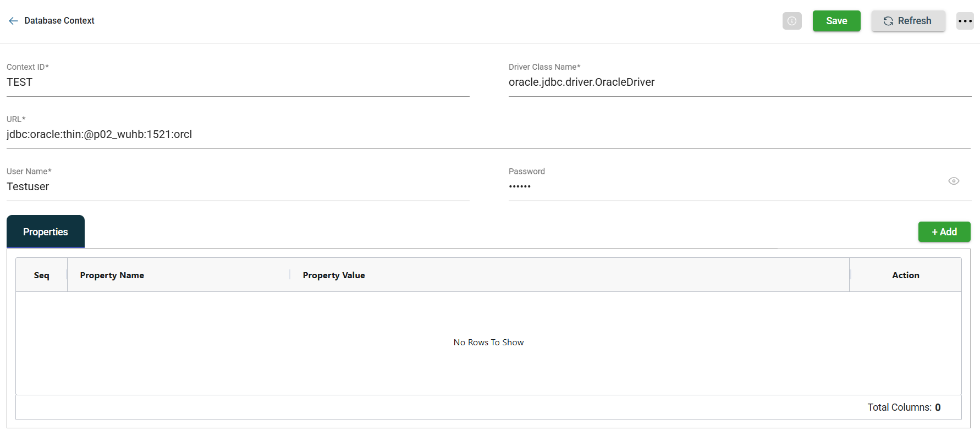Click the Context ID input field
Viewport: 980px width, 436px height.
tap(238, 82)
